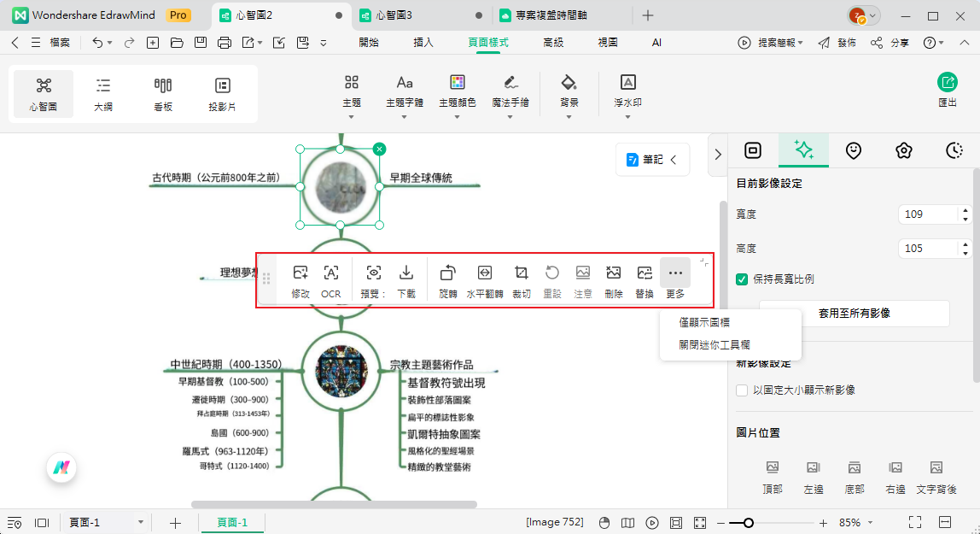Select the 刪除 delete image icon

[613, 280]
